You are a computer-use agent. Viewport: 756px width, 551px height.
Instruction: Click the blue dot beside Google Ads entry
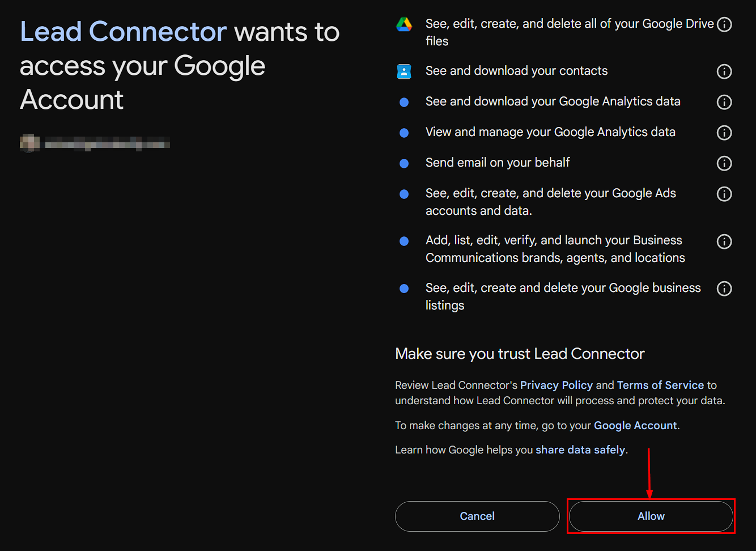point(404,194)
